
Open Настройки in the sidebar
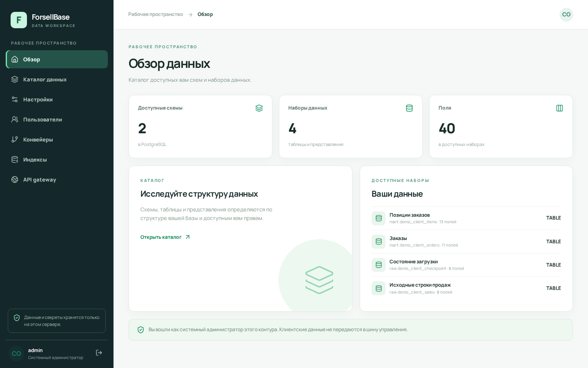tap(57, 99)
